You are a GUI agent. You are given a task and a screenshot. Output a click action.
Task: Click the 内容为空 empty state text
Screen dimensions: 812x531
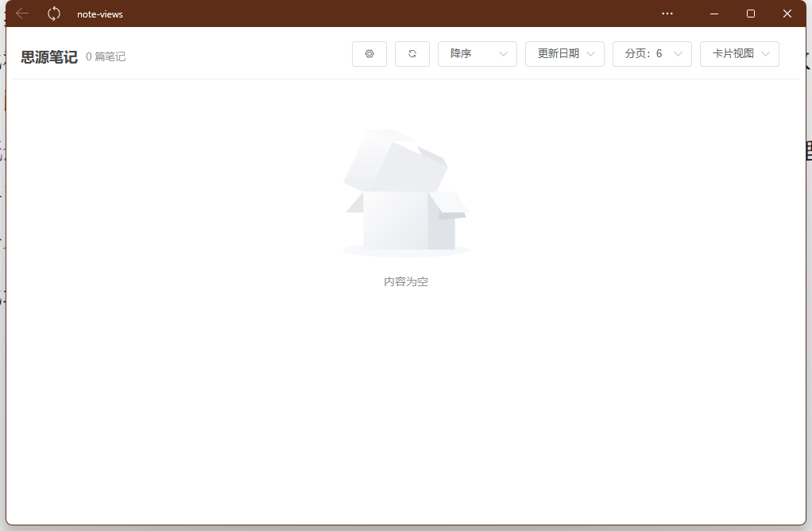pos(406,281)
